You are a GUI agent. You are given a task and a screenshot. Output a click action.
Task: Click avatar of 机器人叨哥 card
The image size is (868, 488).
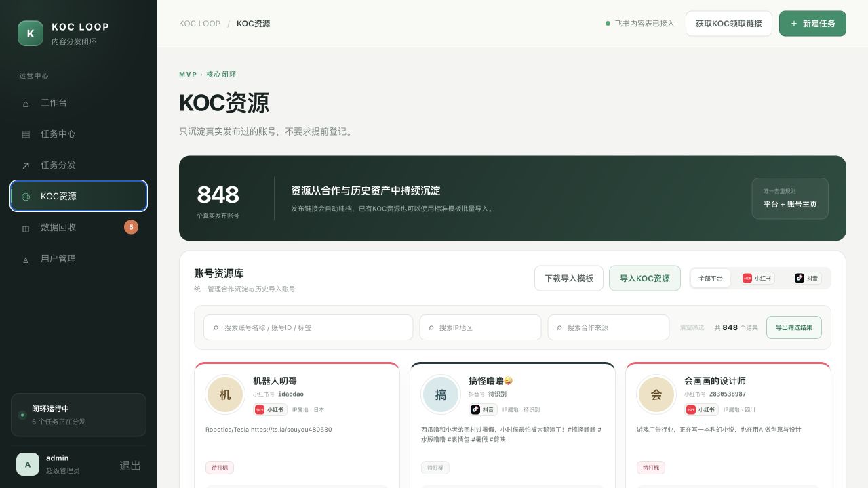pos(225,394)
